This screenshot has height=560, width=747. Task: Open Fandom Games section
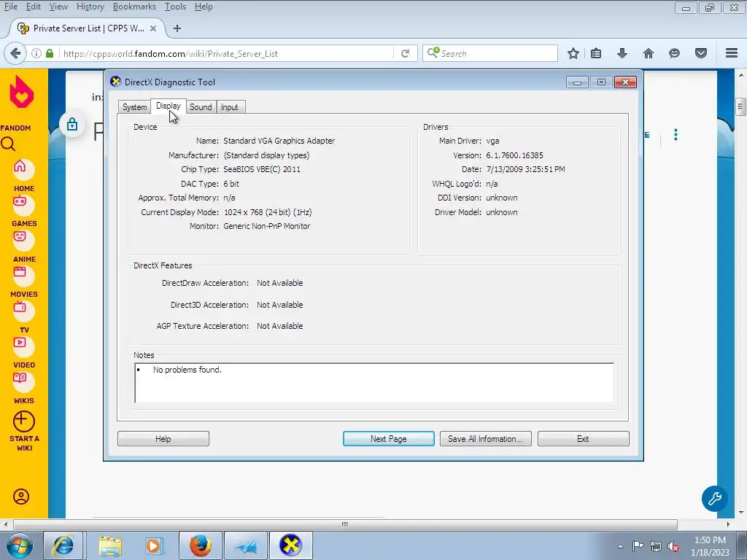(x=23, y=210)
